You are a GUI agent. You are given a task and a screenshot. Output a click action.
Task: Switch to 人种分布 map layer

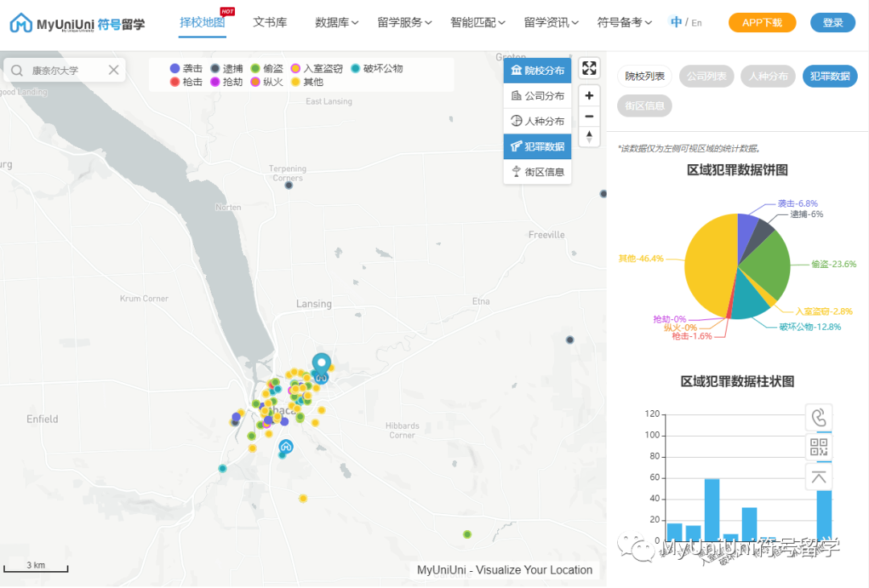pyautogui.click(x=537, y=121)
